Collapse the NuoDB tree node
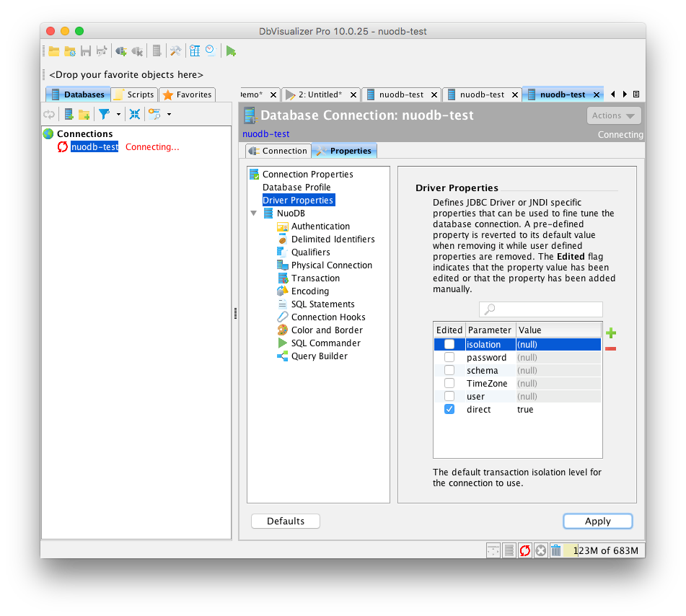 coord(254,213)
